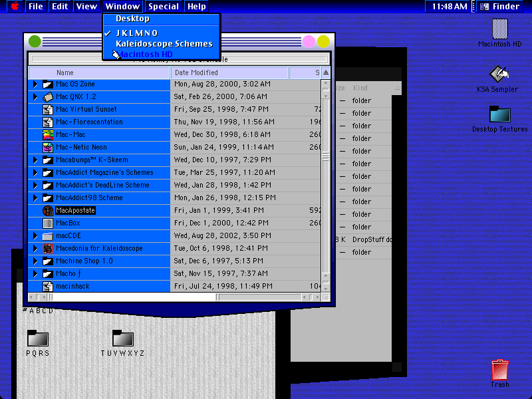Expand the Macho ƒ folder triangle
This screenshot has height=399, width=532.
(35, 274)
